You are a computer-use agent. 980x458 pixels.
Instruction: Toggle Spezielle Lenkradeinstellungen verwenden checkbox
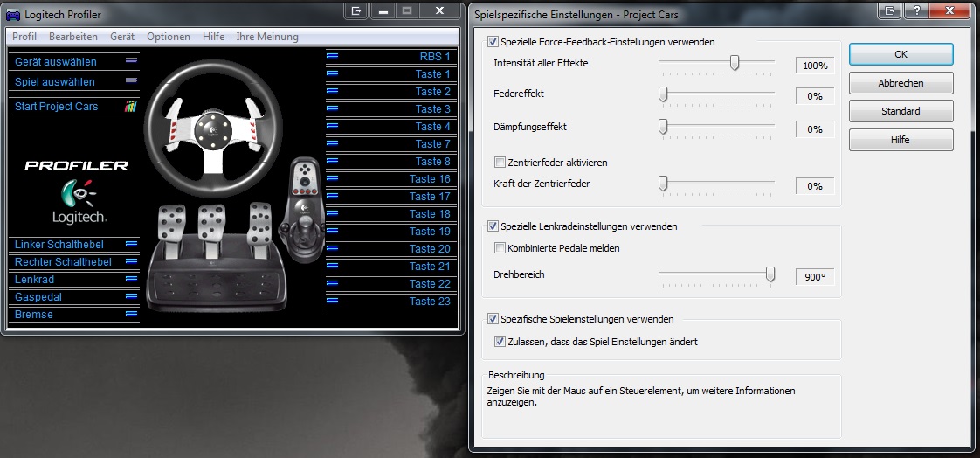493,226
